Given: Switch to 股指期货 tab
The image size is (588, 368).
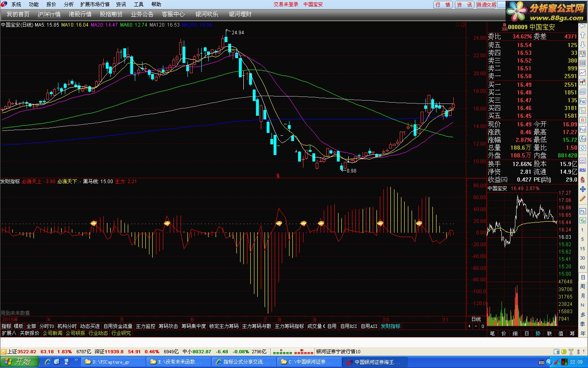Looking at the screenshot, I should (x=111, y=14).
